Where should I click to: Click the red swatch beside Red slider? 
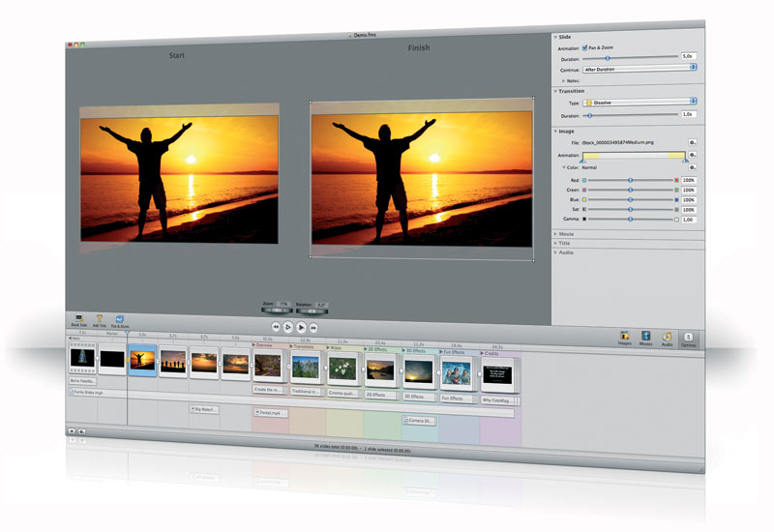[676, 180]
